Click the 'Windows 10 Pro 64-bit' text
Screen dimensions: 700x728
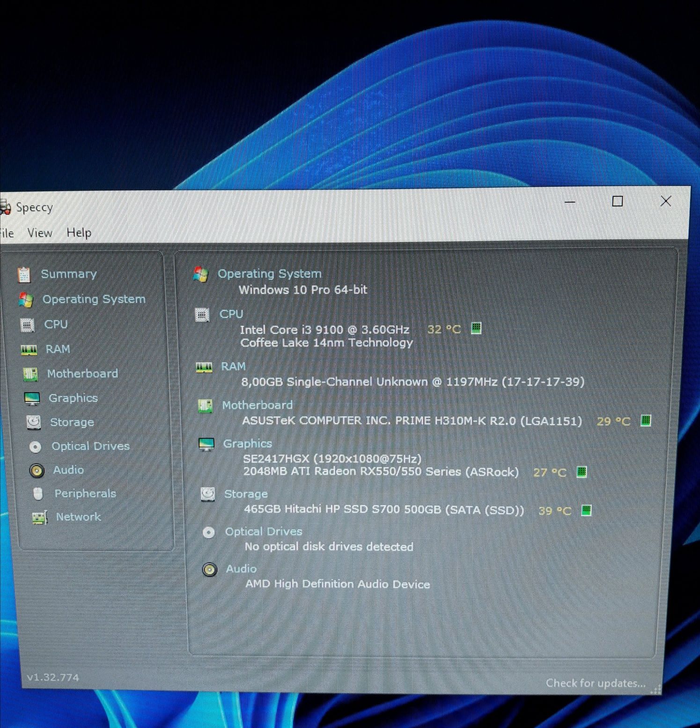pyautogui.click(x=303, y=290)
